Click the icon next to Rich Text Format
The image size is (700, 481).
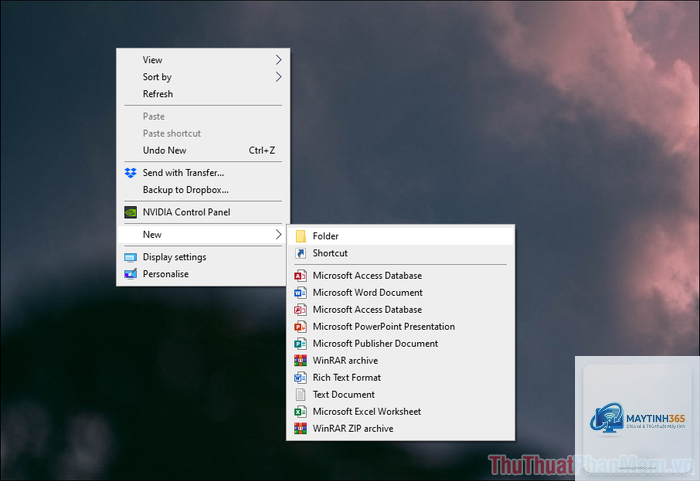coord(300,377)
